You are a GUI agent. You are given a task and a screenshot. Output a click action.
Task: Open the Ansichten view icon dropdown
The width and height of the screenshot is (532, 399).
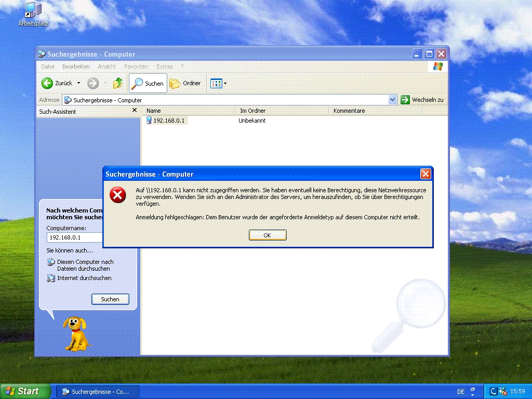tap(218, 83)
